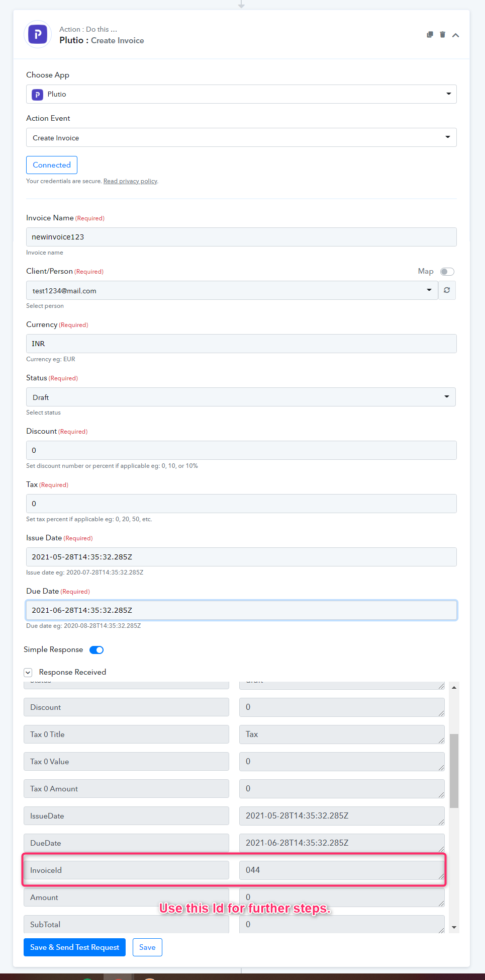This screenshot has height=980, width=485.
Task: Open the Action Event dropdown
Action: [241, 137]
